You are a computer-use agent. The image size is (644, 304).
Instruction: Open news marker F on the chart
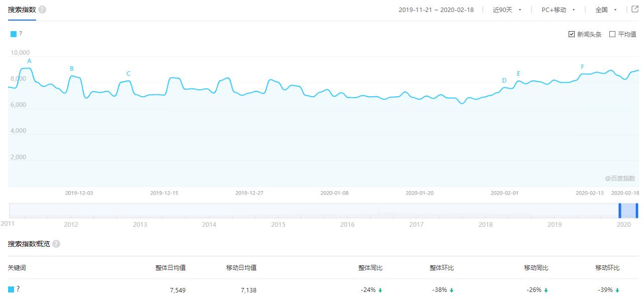[583, 67]
